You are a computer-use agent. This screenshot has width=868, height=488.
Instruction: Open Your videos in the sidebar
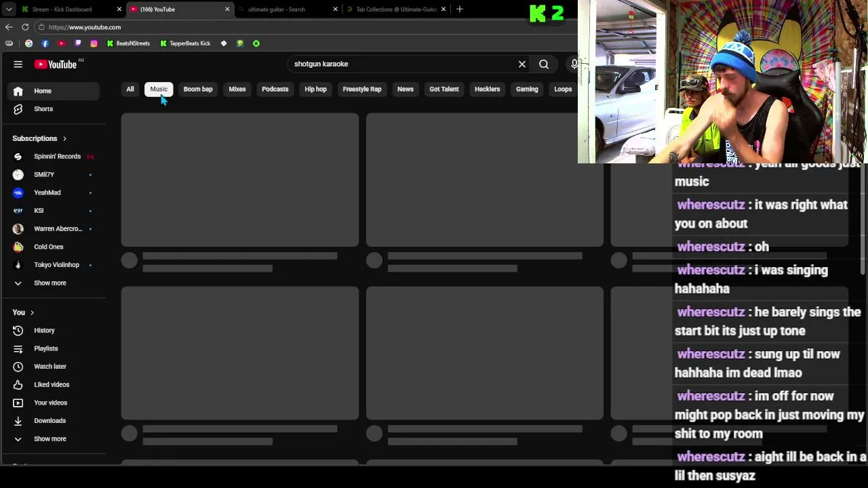click(x=53, y=403)
